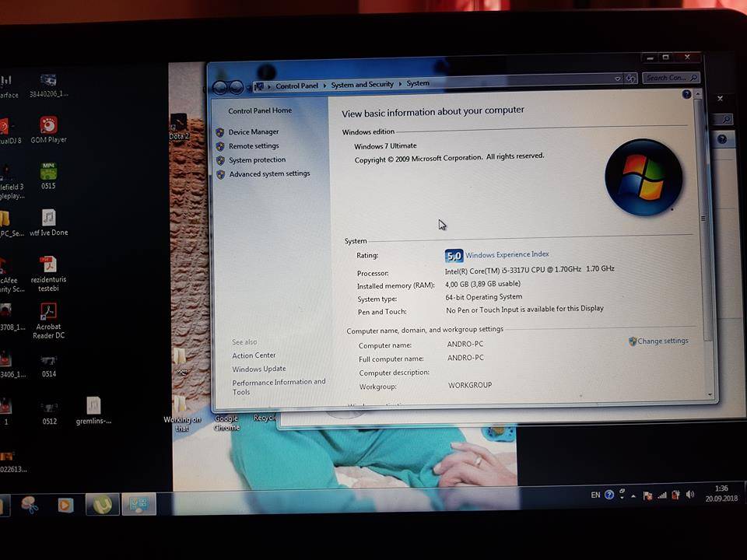Click the ANDRO-PC computer name value
The height and width of the screenshot is (560, 747).
click(465, 344)
